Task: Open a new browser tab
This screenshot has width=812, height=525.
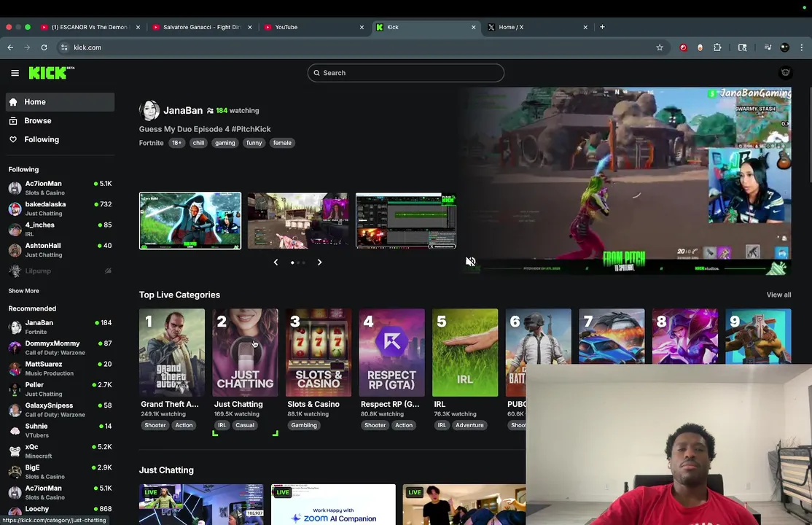Action: (602, 27)
